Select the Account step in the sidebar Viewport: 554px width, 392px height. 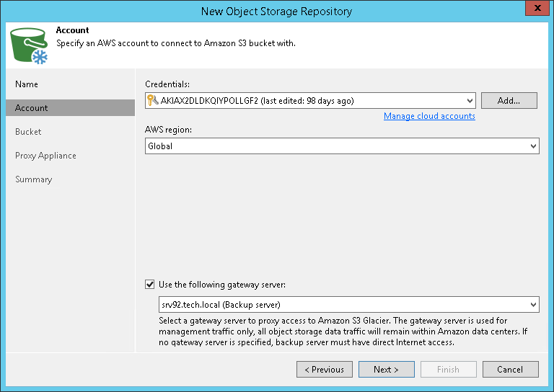32,108
